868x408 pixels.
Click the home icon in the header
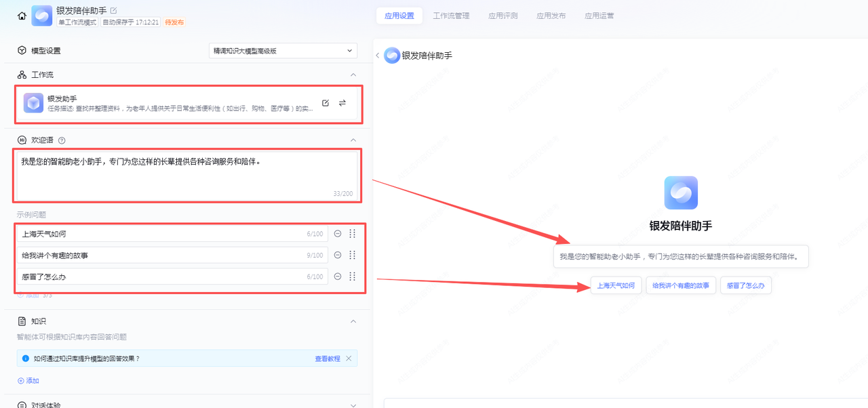point(22,16)
